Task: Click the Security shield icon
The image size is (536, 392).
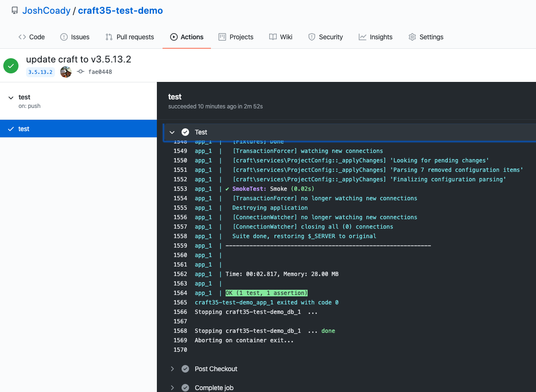Action: coord(312,37)
